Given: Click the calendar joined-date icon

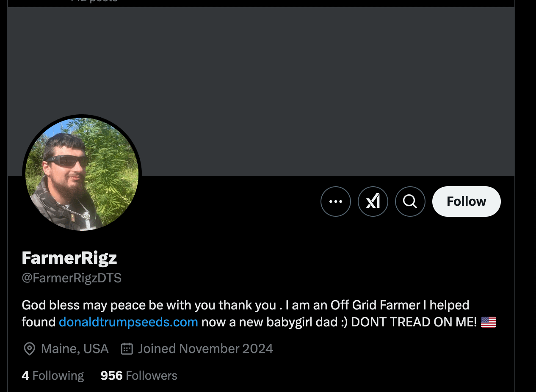Looking at the screenshot, I should click(x=127, y=349).
